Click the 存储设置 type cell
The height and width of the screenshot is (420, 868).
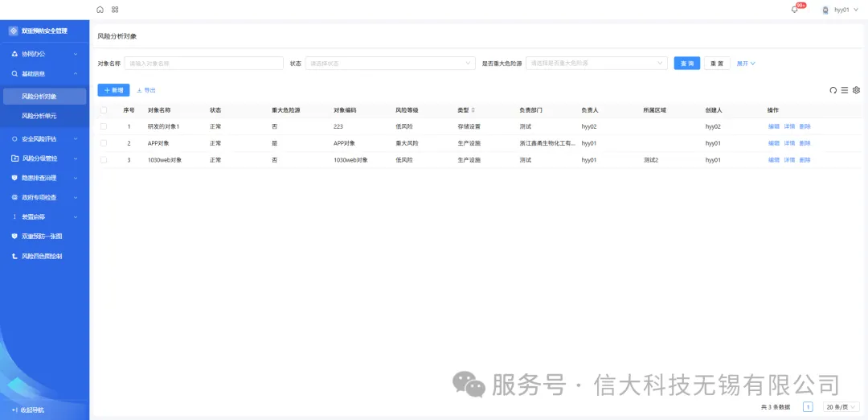point(469,126)
